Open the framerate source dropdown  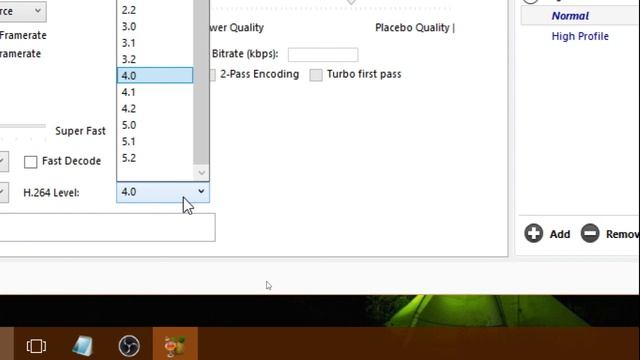coord(22,11)
